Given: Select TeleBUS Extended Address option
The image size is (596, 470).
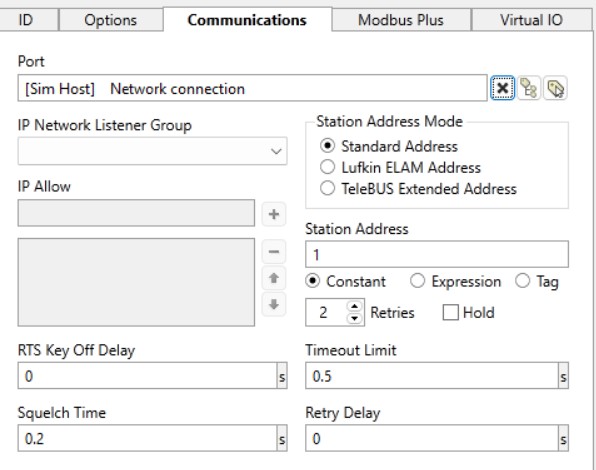Looking at the screenshot, I should 418,188.
